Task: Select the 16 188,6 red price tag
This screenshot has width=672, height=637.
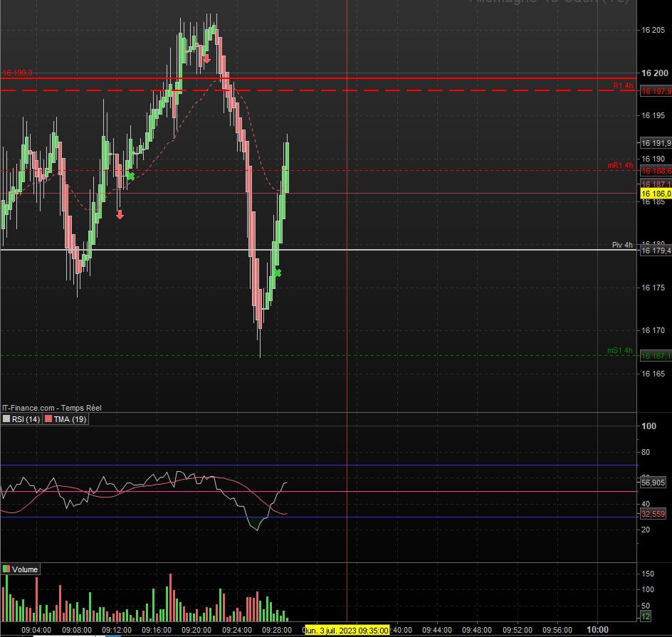Action: (656, 171)
